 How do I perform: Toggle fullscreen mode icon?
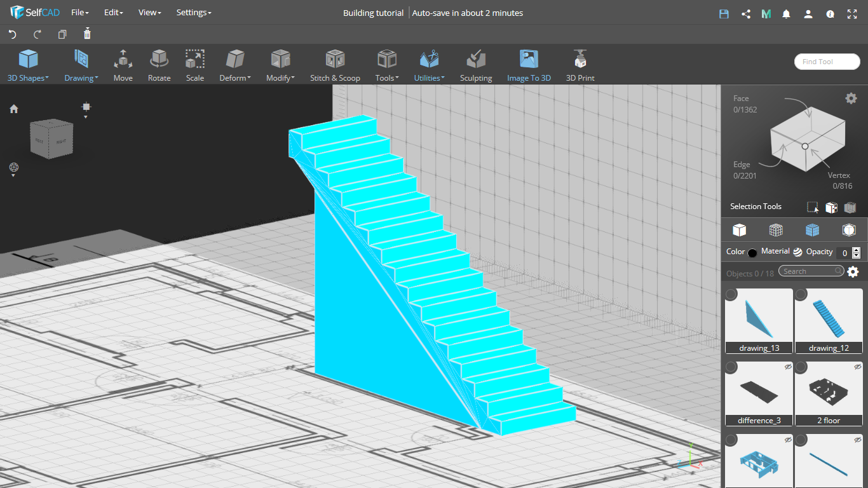click(x=852, y=13)
